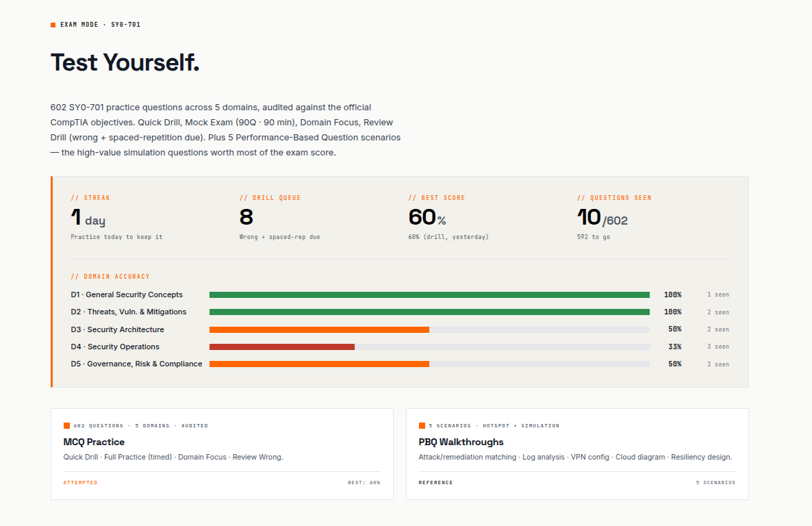Click '602 QUESTIONS · 5 DOMAINS · AUDITED' tagline

(140, 425)
